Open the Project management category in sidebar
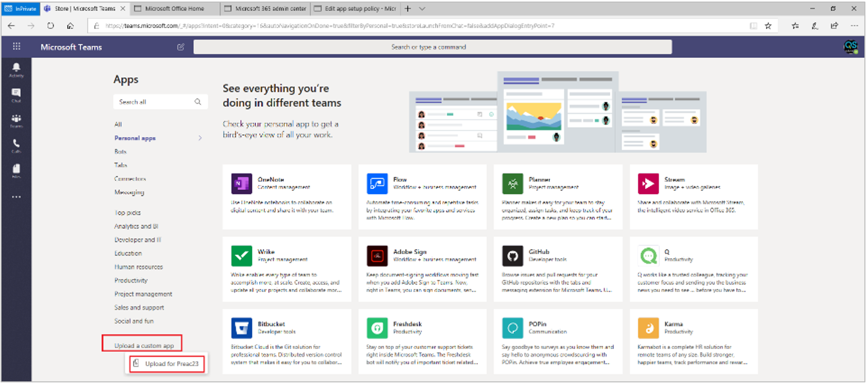Image resolution: width=868 pixels, height=386 pixels. pos(143,294)
